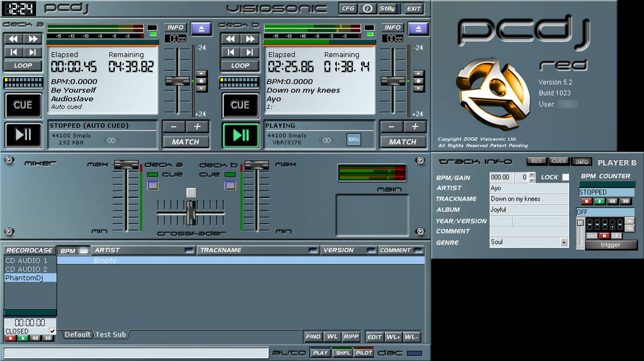This screenshot has width=644, height=361.
Task: Click the FIND button
Action: [x=313, y=337]
